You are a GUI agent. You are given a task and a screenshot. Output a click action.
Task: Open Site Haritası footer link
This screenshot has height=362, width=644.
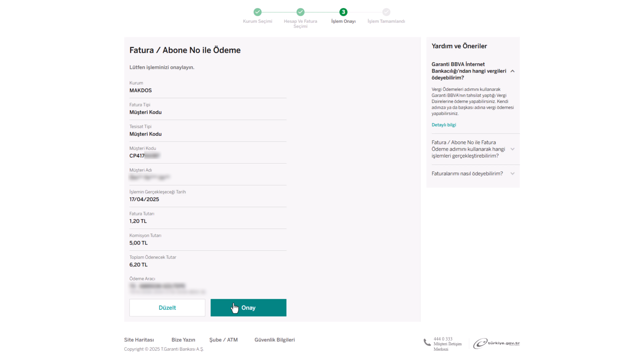[x=139, y=340]
